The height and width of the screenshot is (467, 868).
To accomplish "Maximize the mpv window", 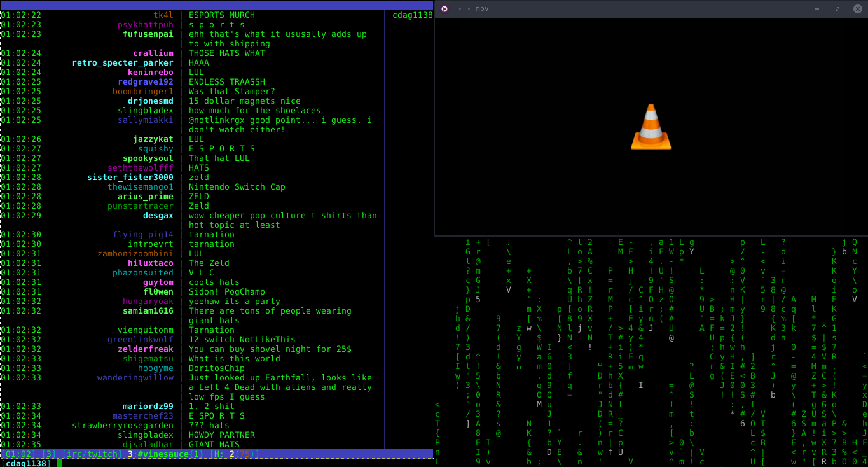I will tap(837, 9).
